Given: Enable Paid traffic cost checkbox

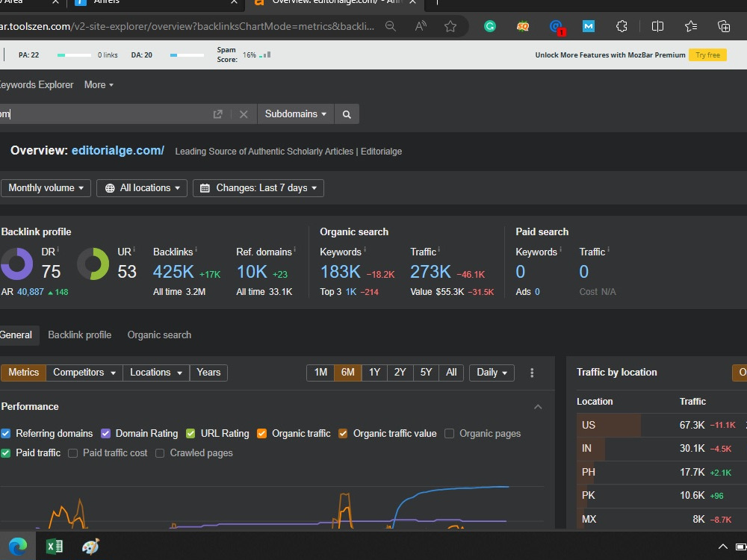Looking at the screenshot, I should point(73,453).
